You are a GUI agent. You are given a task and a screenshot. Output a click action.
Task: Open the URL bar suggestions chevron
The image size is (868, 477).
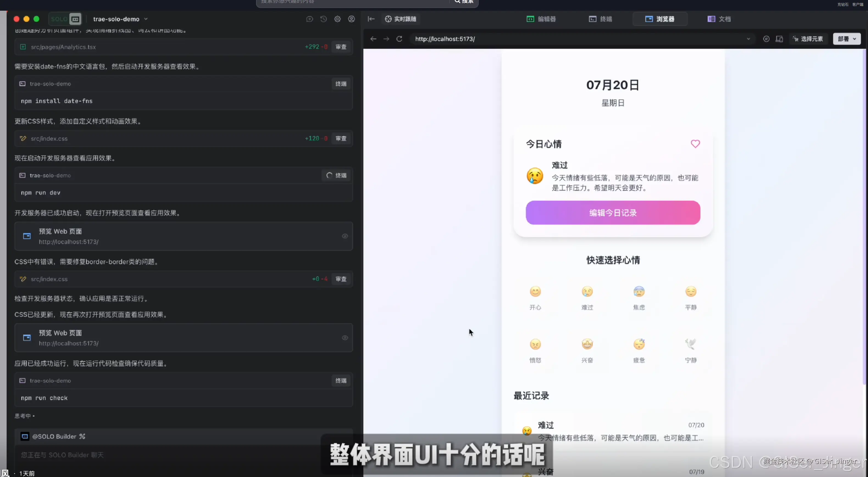tap(748, 39)
